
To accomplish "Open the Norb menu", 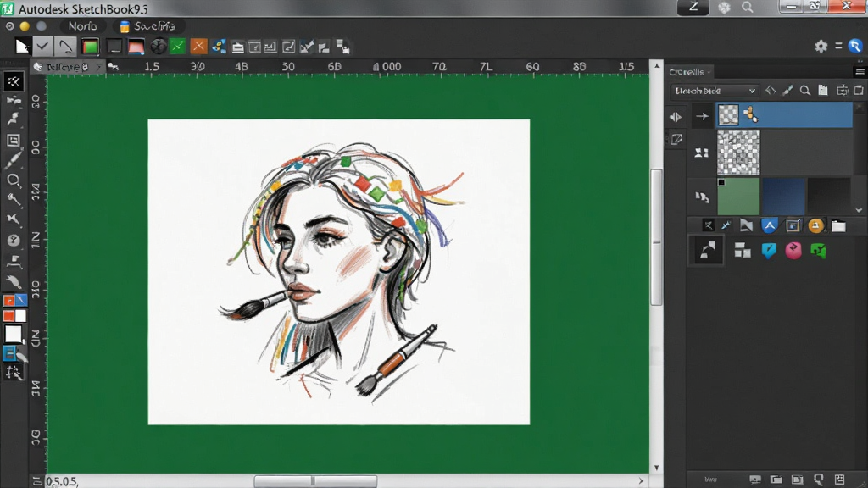I will pos(82,26).
